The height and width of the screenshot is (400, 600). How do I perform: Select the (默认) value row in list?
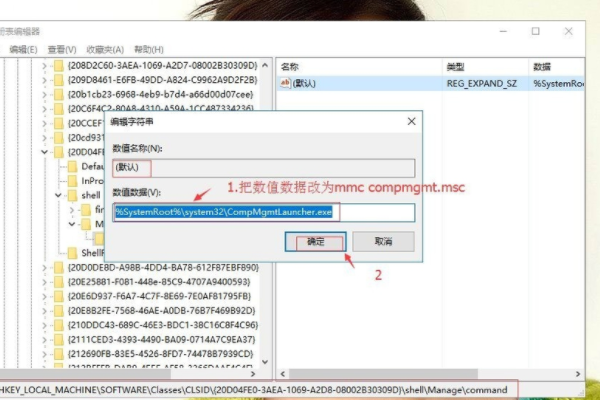point(430,83)
